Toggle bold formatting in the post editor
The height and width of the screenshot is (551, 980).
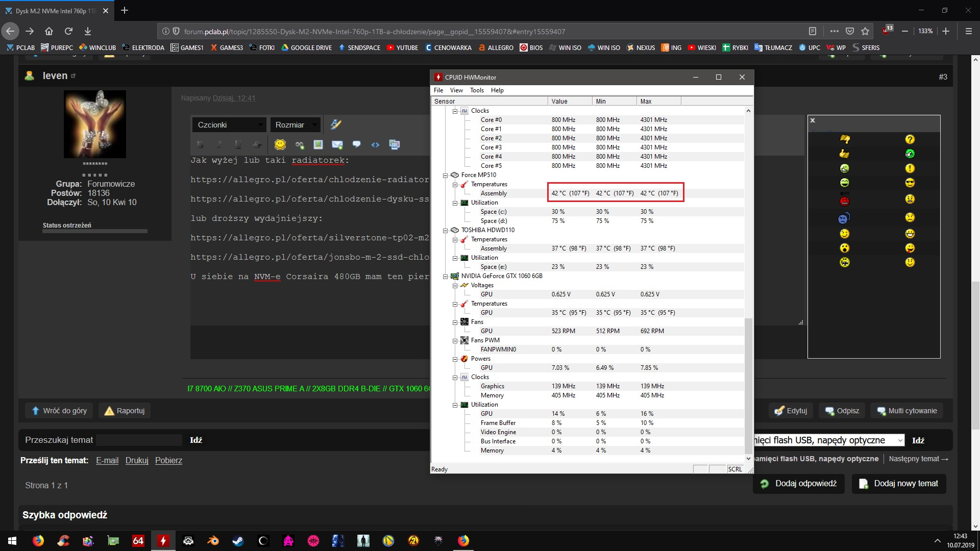point(200,145)
